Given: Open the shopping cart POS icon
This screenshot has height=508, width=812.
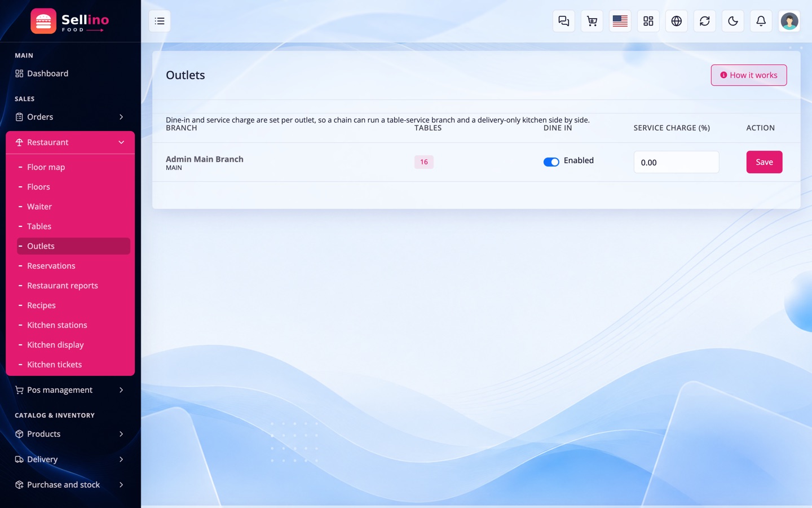Looking at the screenshot, I should 592,21.
